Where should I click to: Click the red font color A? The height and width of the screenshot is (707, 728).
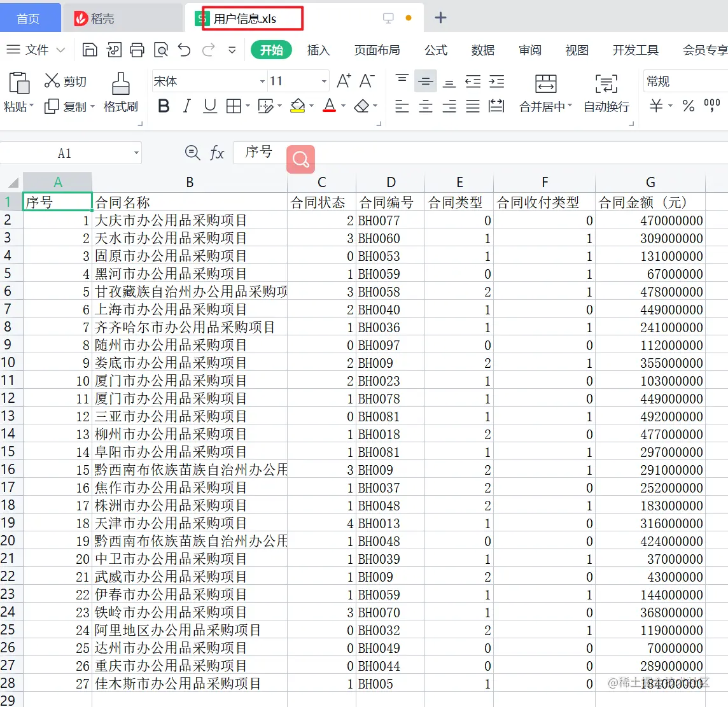329,106
